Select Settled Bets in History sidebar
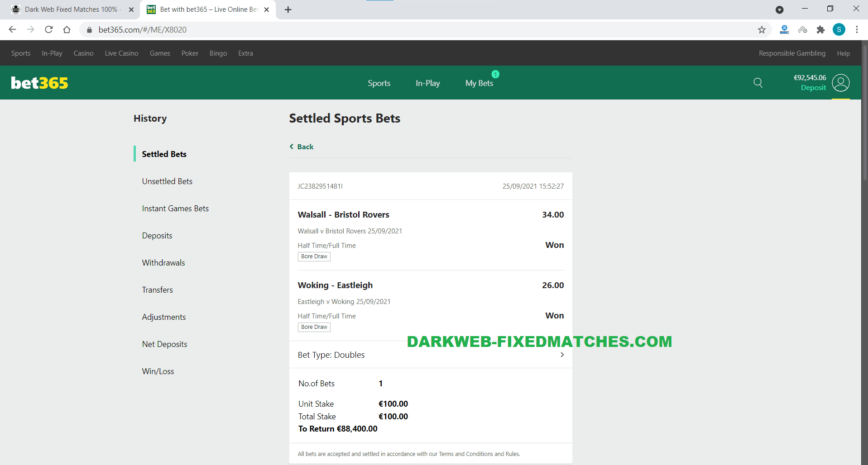Screen dimensions: 868x465 pos(164,154)
